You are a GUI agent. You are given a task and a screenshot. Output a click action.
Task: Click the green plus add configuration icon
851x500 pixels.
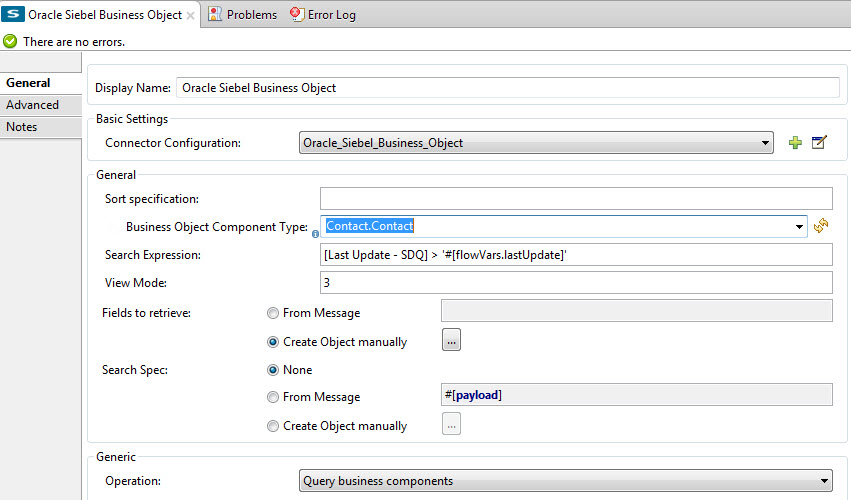796,143
